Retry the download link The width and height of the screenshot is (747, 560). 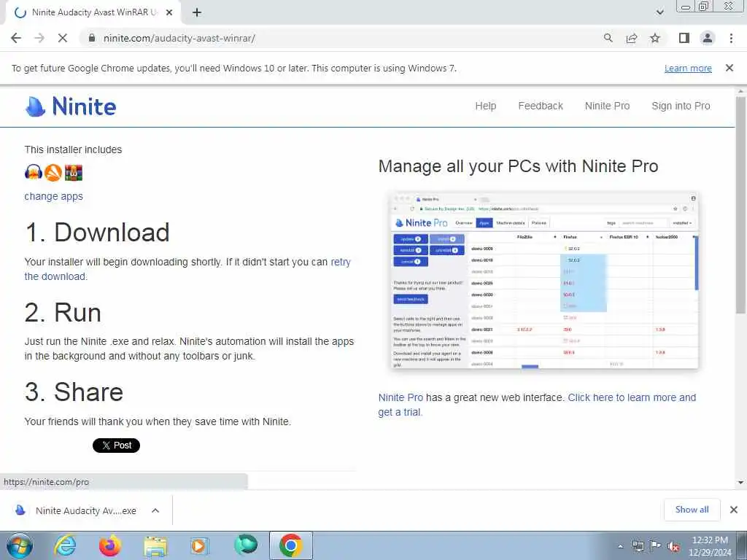[340, 262]
